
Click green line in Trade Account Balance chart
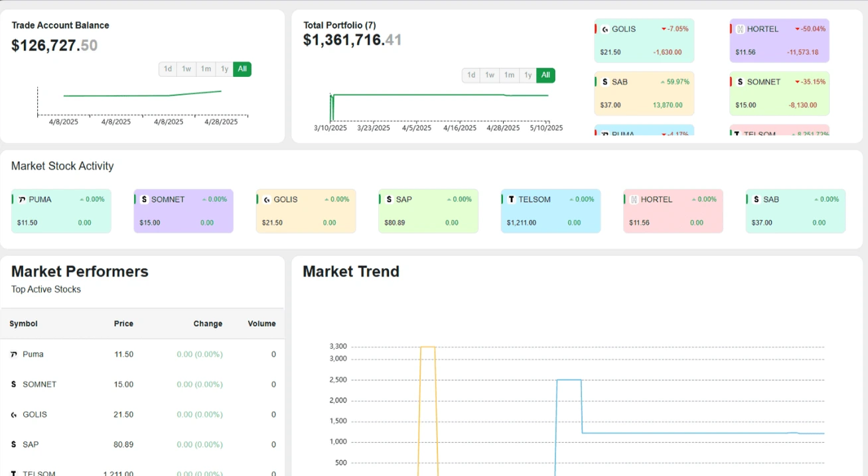tap(143, 95)
